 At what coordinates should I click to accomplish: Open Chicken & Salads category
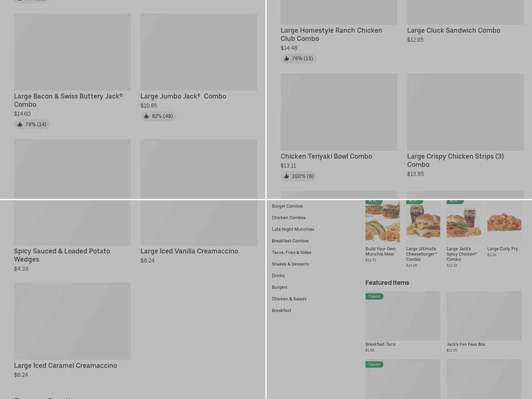pos(289,299)
